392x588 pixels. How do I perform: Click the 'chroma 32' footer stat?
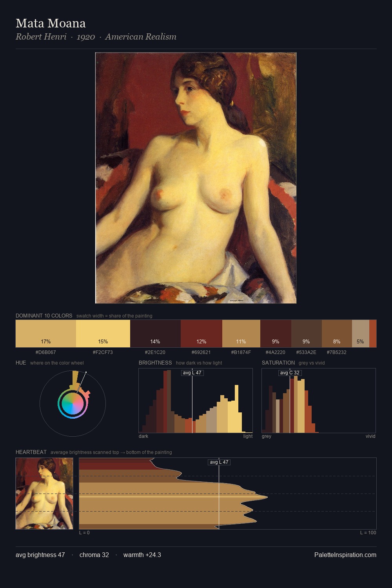[x=94, y=555]
